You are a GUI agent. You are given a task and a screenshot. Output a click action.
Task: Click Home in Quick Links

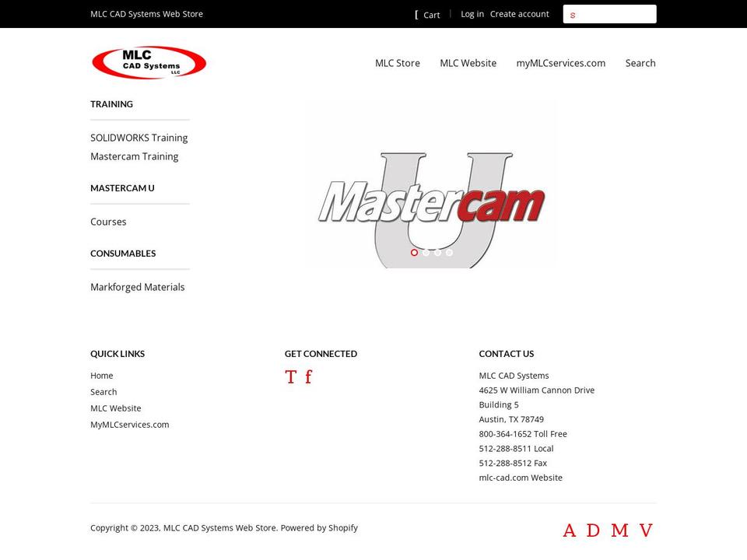pyautogui.click(x=101, y=376)
